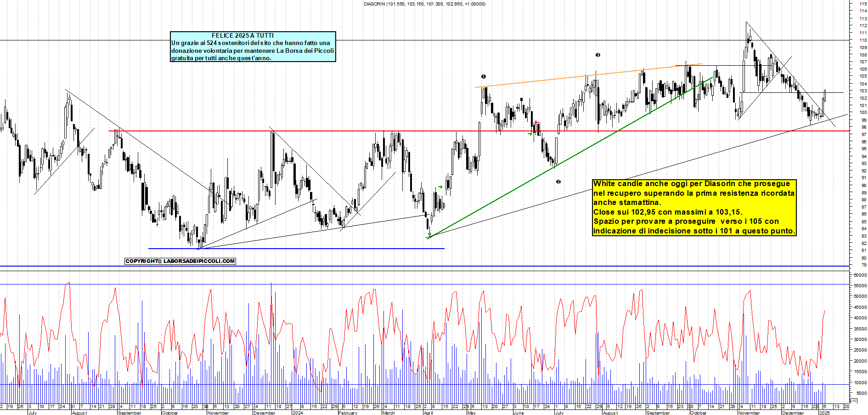
Task: Click the 90 price axis value
Action: pyautogui.click(x=864, y=185)
